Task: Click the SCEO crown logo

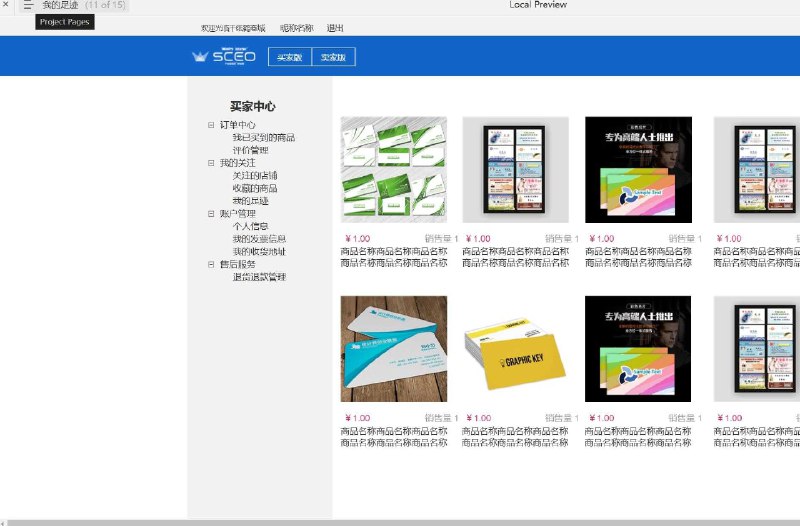Action: (223, 56)
